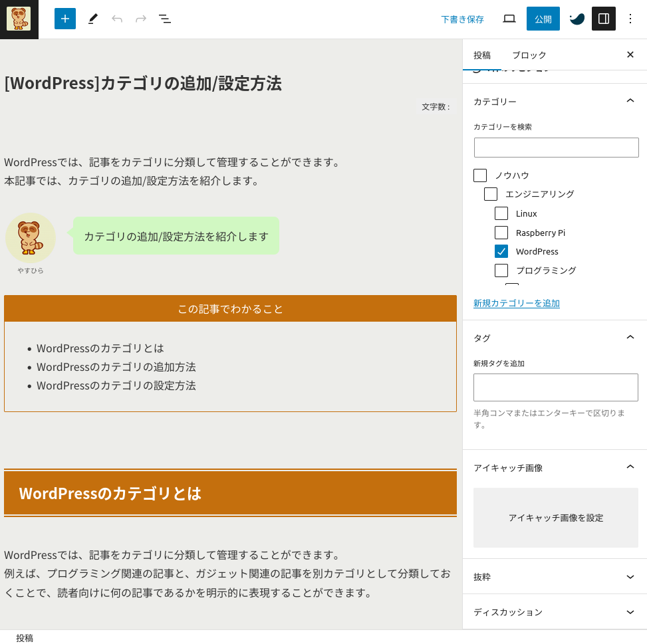647x644 pixels.
Task: Click list item WordPressのカテゴリの追加方法
Action: tap(116, 367)
